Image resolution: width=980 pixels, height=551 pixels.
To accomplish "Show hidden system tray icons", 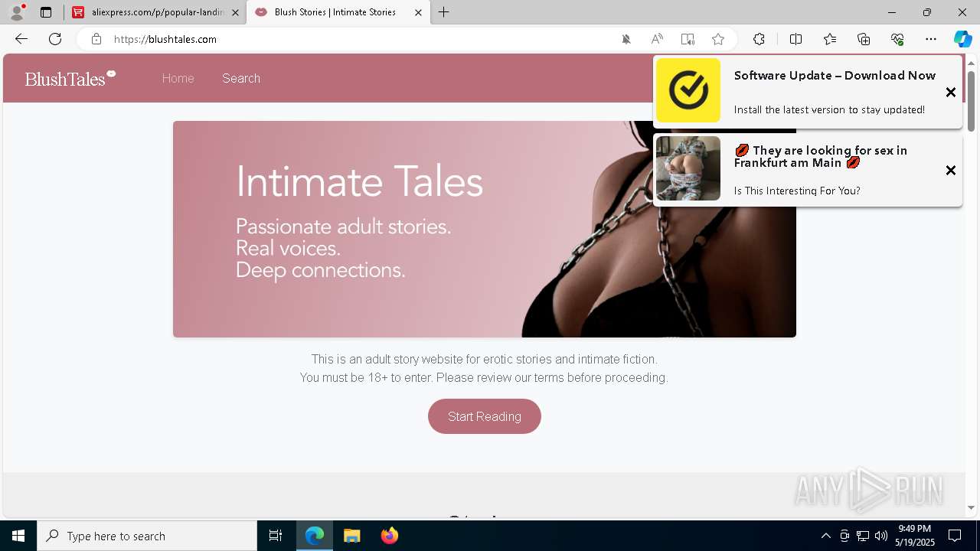I will (x=825, y=536).
